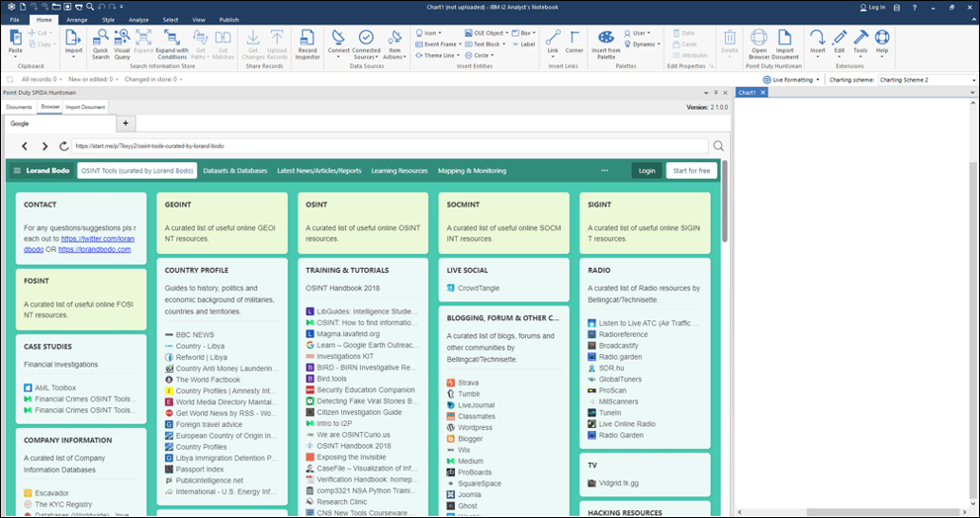Open the Datasets & Databases page tab
980x518 pixels.
[x=235, y=171]
